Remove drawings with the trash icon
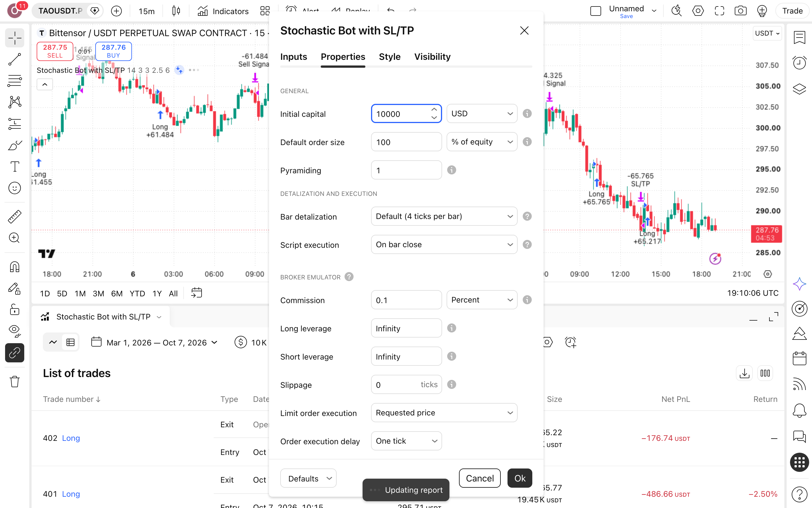This screenshot has height=508, width=812. [14, 381]
